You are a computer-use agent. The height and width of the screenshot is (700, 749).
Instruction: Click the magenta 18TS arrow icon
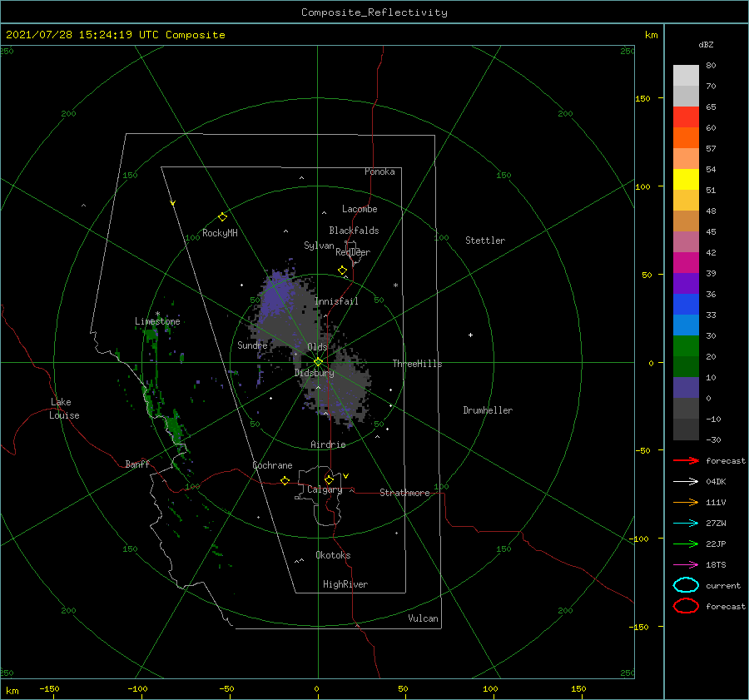point(686,565)
